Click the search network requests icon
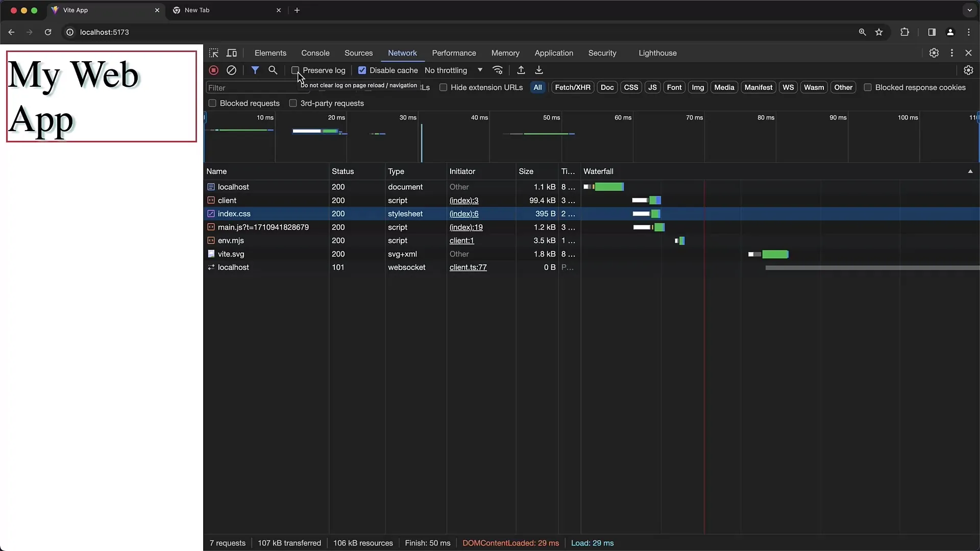The image size is (980, 551). tap(273, 69)
